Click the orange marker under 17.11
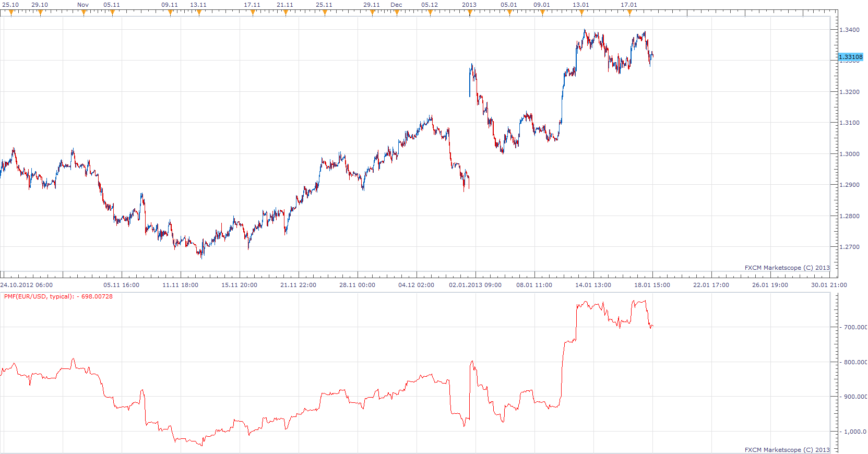The width and height of the screenshot is (868, 454). [253, 13]
